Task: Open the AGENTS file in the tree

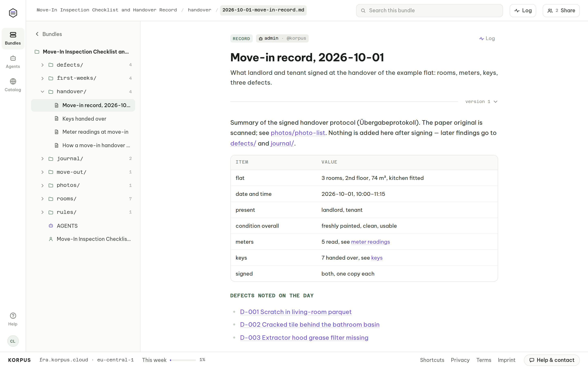Action: click(83, 226)
